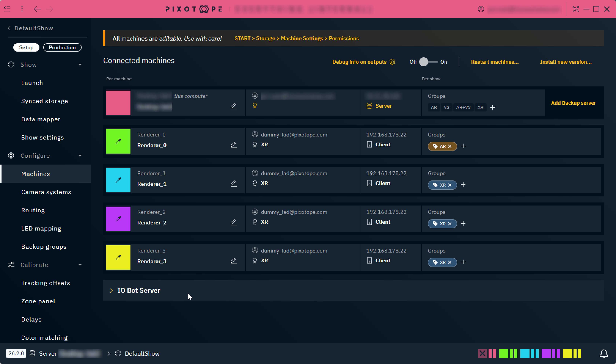Screen dimensions: 616x364
Task: Click the pink server machine color swatch
Action: [118, 103]
